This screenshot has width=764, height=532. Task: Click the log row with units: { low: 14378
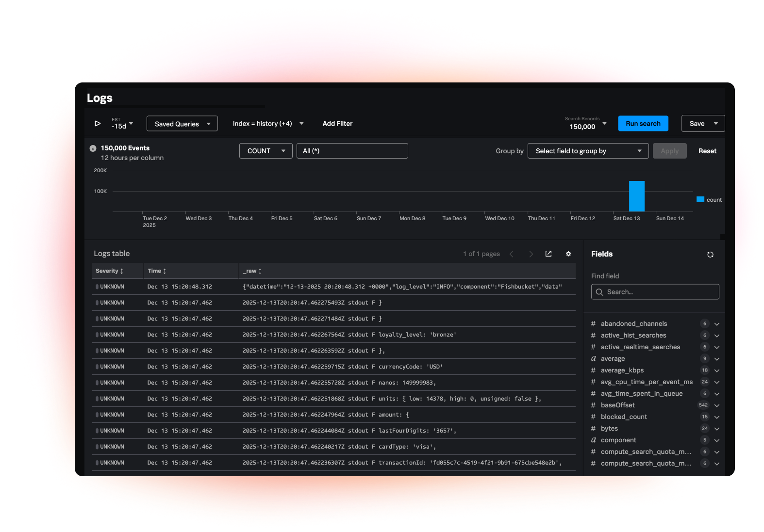[x=334, y=399]
